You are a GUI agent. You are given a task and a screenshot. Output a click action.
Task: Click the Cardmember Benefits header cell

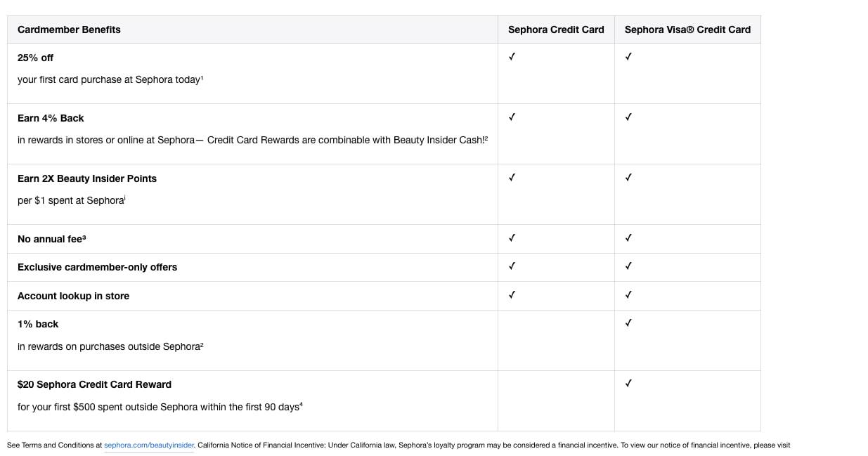[x=69, y=30]
